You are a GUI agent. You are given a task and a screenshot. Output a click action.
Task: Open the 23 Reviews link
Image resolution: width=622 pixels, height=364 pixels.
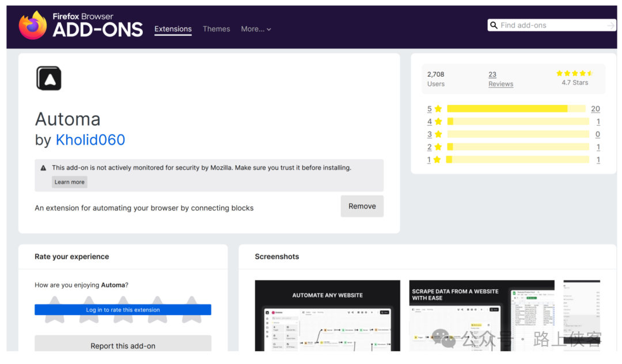click(x=500, y=79)
